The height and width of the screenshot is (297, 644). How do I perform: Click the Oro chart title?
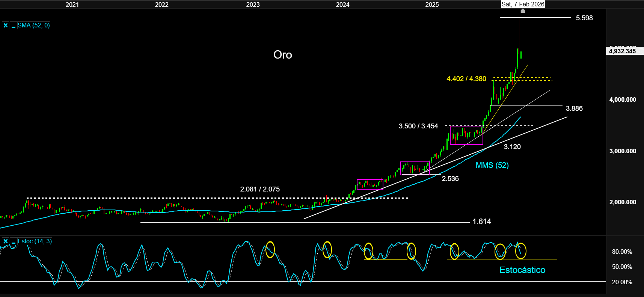pyautogui.click(x=283, y=55)
